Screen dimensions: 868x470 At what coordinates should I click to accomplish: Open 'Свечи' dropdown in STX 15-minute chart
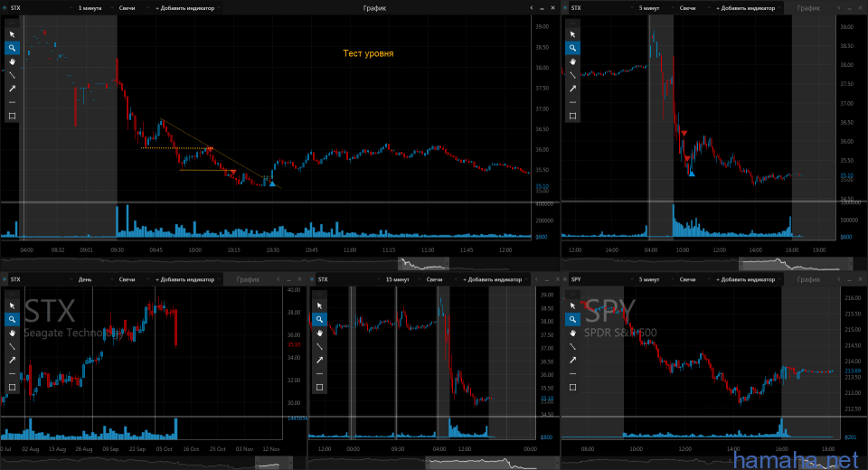point(440,279)
